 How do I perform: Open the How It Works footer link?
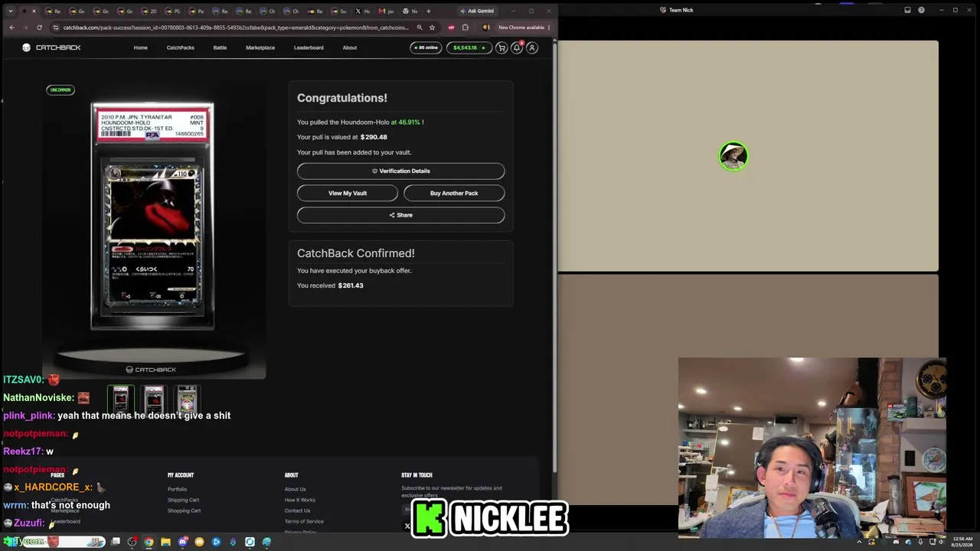[x=299, y=500]
